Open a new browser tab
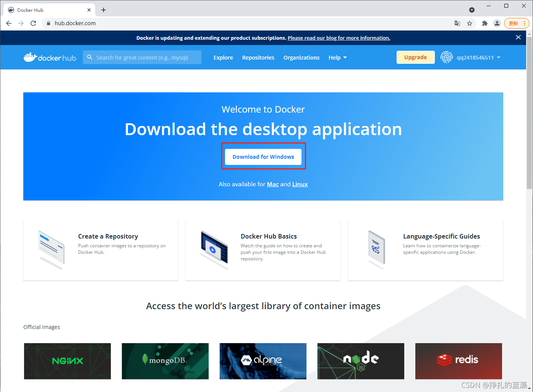 click(x=104, y=10)
